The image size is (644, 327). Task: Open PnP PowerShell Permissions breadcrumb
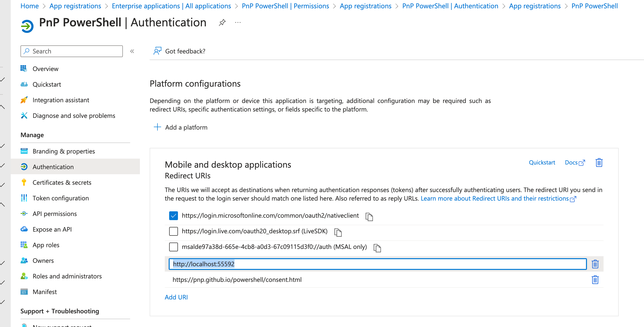[x=285, y=6]
